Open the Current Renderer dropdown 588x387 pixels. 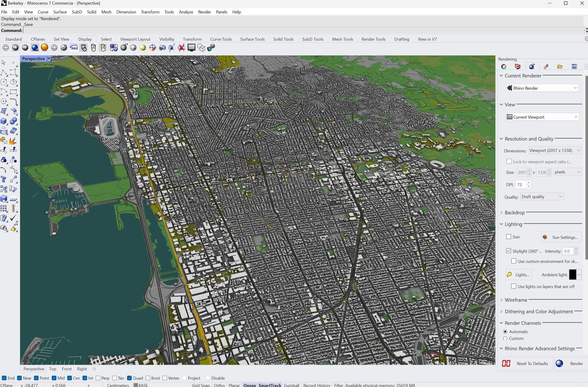(542, 88)
